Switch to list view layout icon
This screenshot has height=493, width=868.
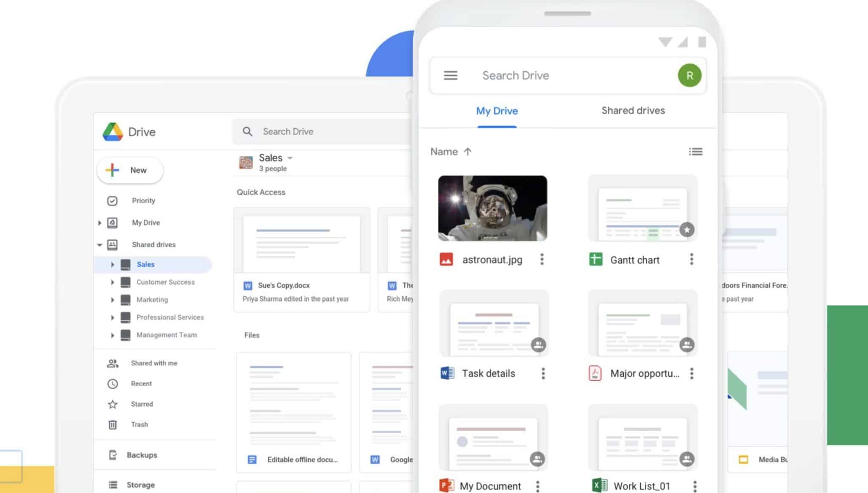pos(695,152)
